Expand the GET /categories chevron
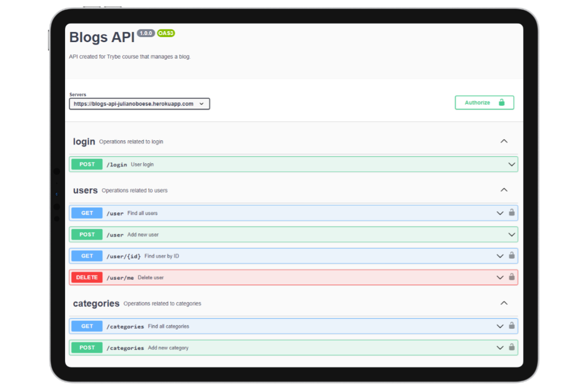The width and height of the screenshot is (588, 392). [500, 326]
